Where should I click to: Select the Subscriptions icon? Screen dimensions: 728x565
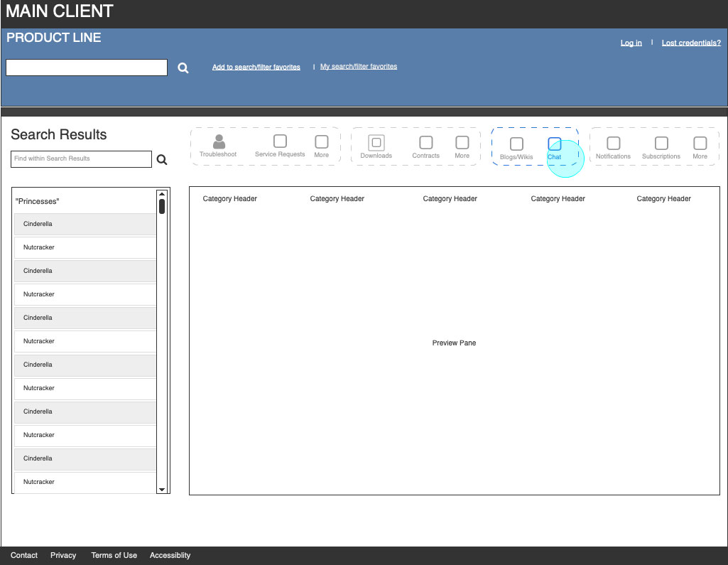click(x=661, y=144)
